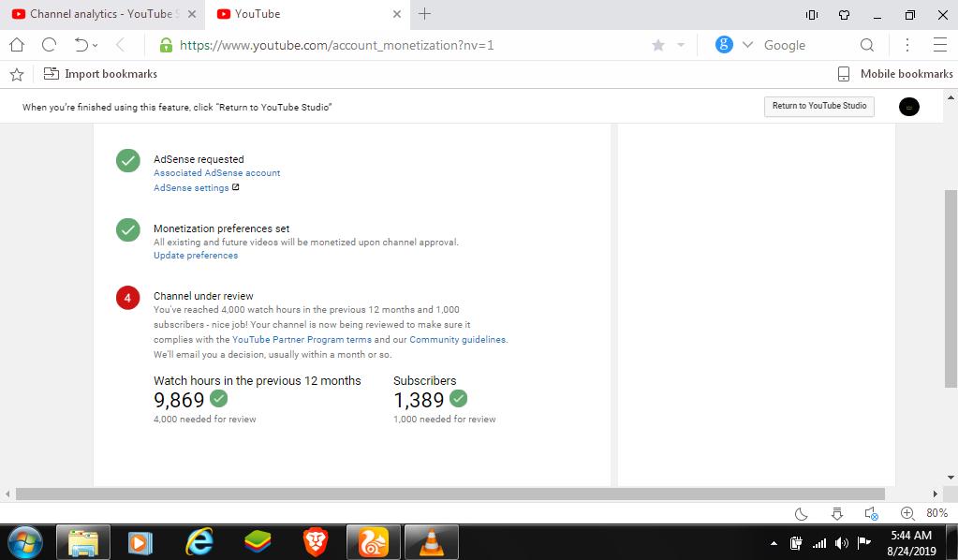Open the downloads icon in status bar
Image resolution: width=958 pixels, height=560 pixels.
pyautogui.click(x=837, y=513)
